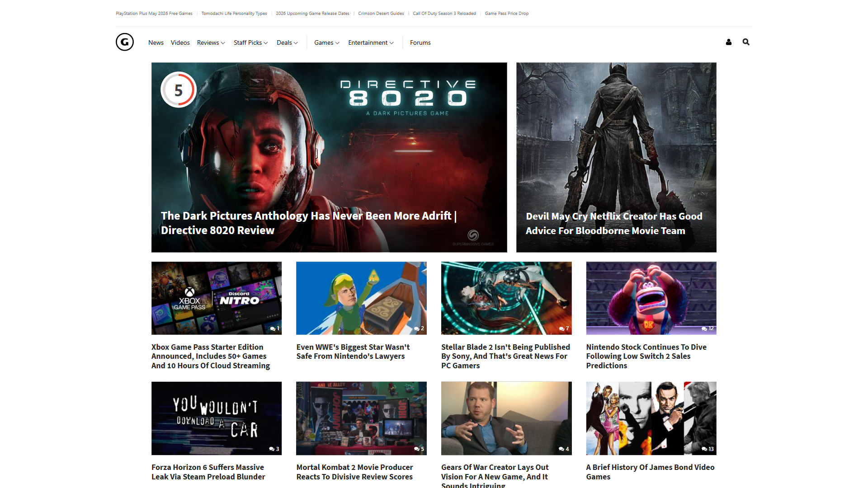Click the Donkey Kong thumbnail
Image resolution: width=868 pixels, height=488 pixels.
651,298
